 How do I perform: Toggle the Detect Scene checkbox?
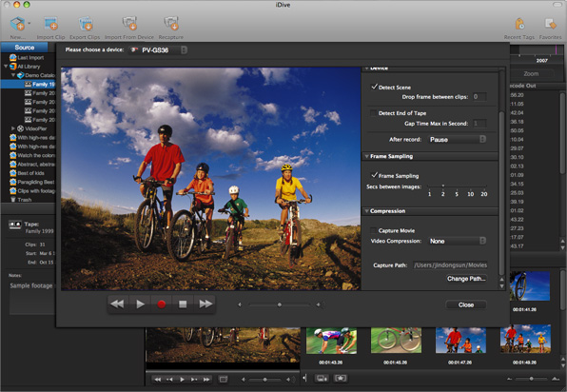click(x=374, y=87)
